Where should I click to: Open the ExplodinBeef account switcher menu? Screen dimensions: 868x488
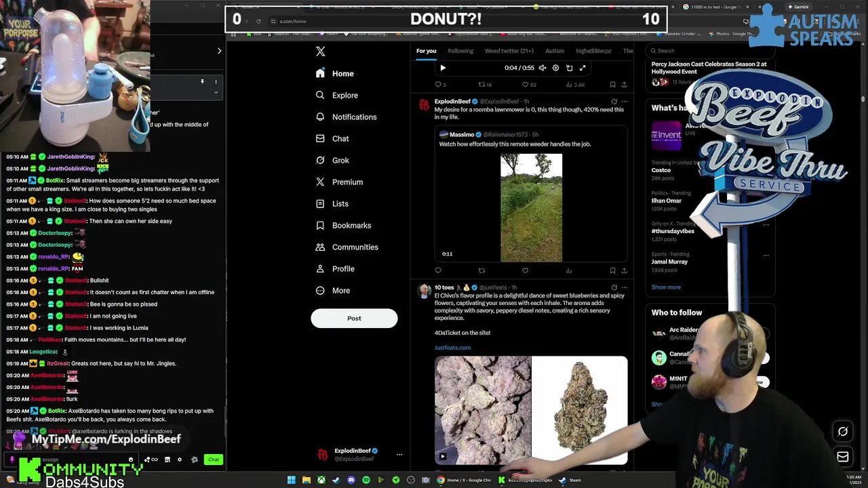(x=399, y=455)
